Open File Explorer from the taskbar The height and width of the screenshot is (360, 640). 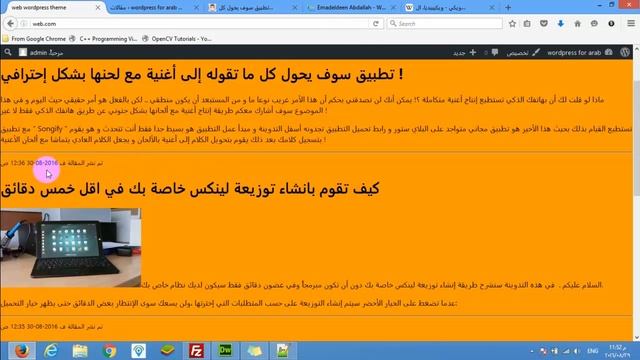(x=80, y=351)
